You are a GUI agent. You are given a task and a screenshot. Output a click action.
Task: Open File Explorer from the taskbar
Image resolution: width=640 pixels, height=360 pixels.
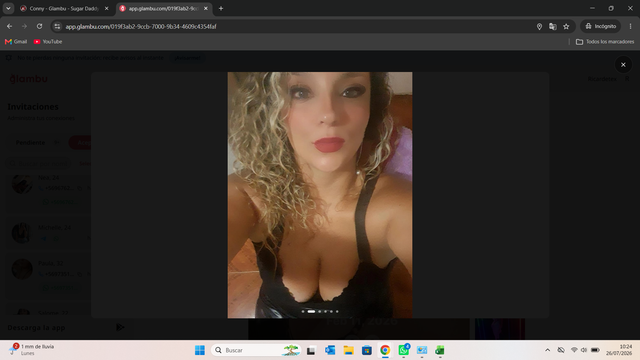348,350
